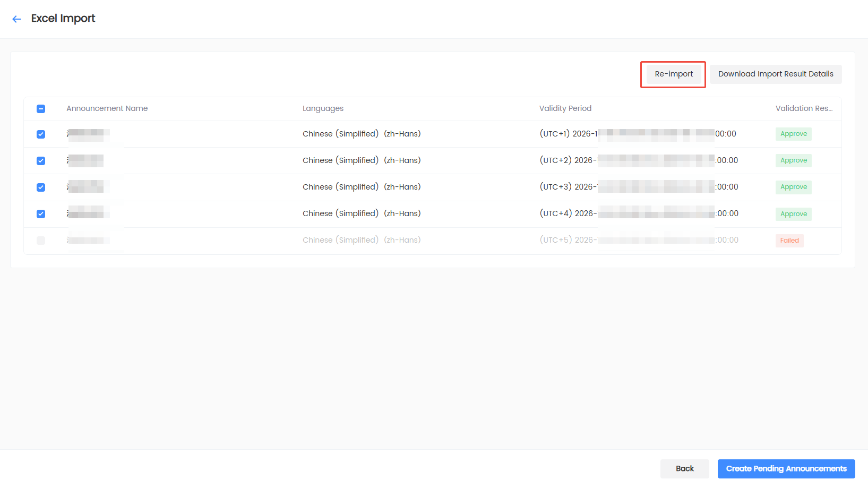Screen dimensions: 868x488
Task: Click the Approve tag in UTC+4 row
Action: point(794,214)
